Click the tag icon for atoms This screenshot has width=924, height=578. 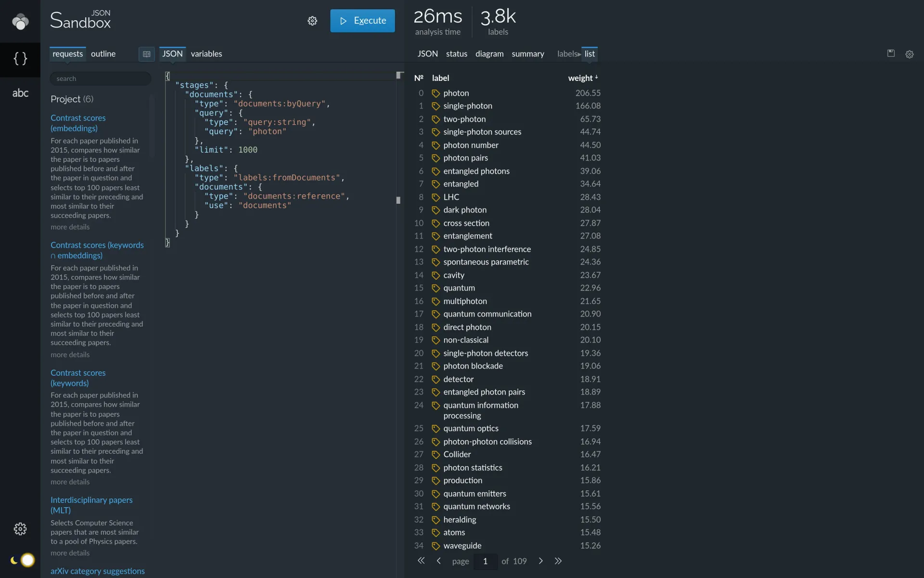tap(436, 533)
